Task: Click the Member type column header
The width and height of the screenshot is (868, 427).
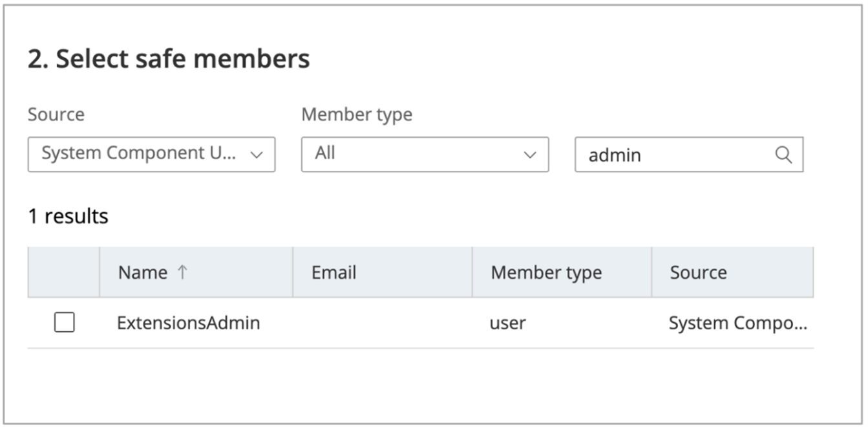Action: [546, 272]
